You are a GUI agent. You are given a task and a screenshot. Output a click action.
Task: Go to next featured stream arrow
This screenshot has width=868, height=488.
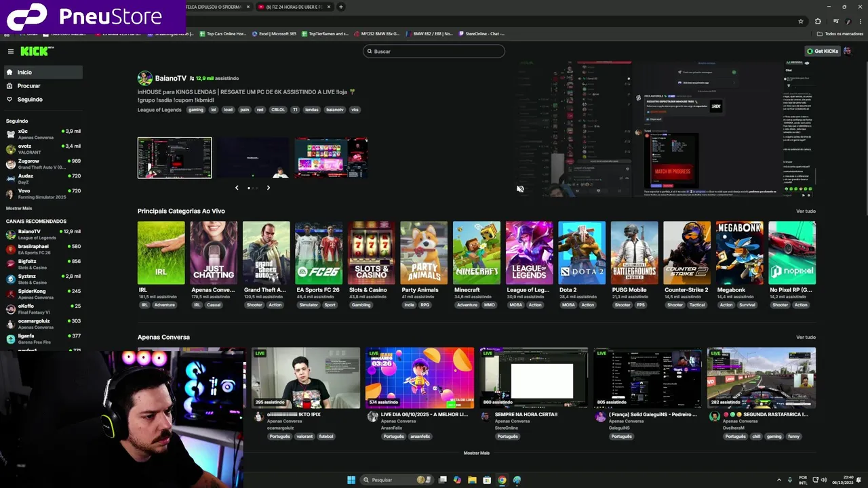coord(268,188)
